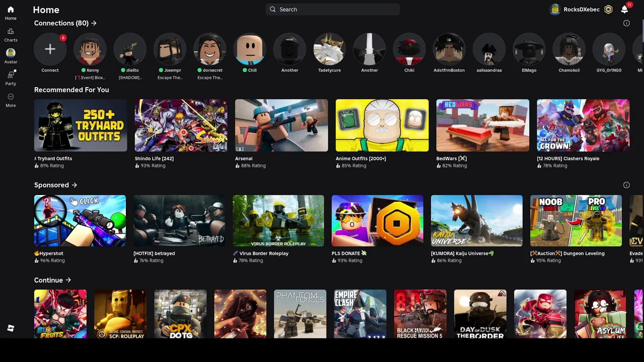Open RocksDXebec profile avatar
644x362 pixels.
pos(555,9)
